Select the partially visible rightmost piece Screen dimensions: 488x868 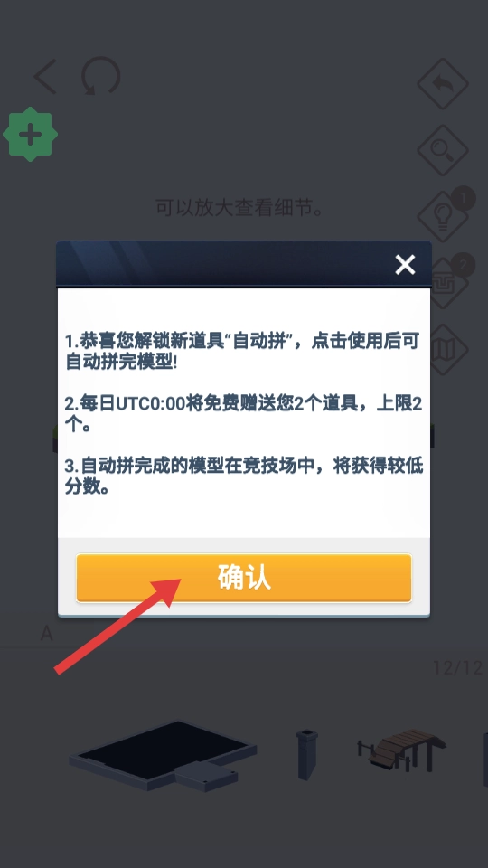pyautogui.click(x=484, y=759)
